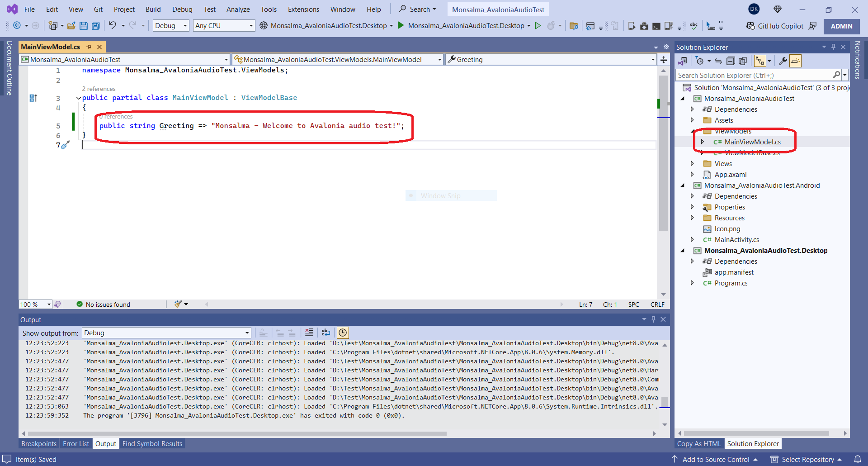Open the Analyze menu
The height and width of the screenshot is (466, 868).
tap(238, 9)
